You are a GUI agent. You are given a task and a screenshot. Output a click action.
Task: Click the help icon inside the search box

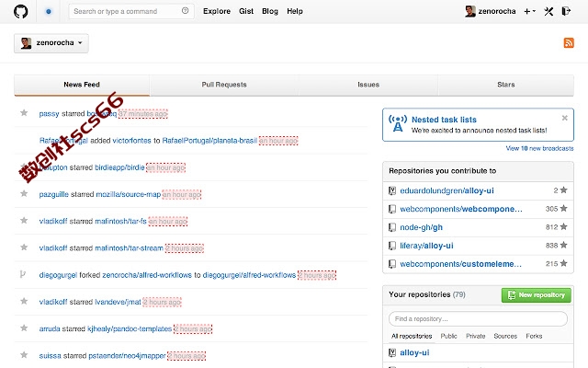[x=185, y=11]
